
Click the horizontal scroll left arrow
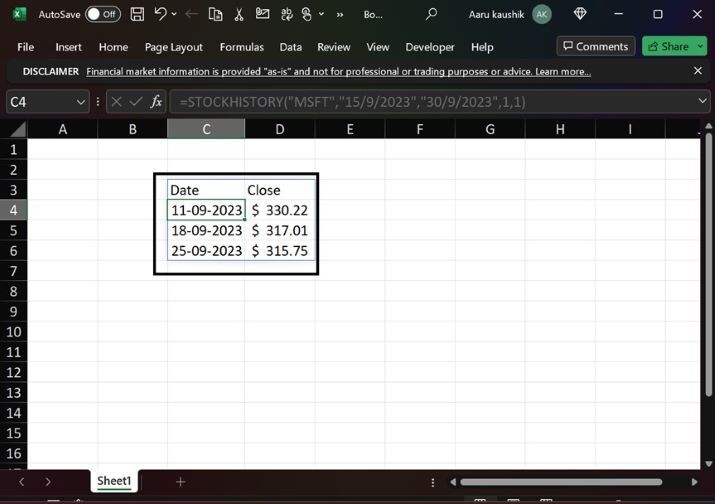pos(453,482)
